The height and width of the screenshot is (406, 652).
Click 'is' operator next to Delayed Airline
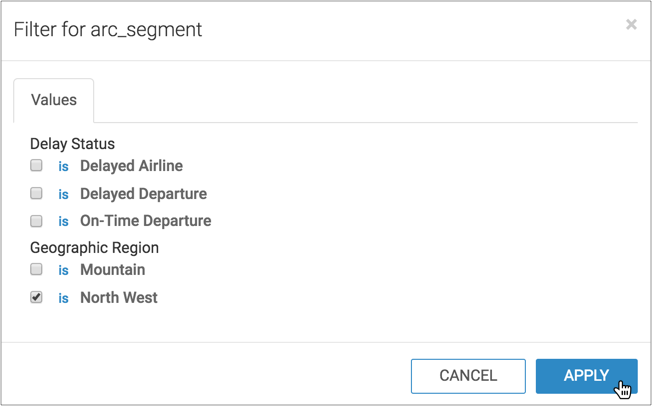[x=63, y=167]
